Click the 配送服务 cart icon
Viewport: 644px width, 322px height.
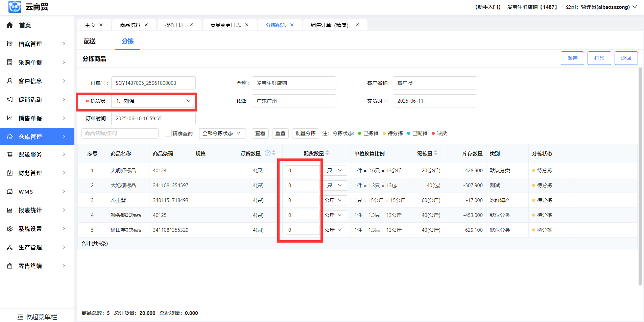point(10,154)
